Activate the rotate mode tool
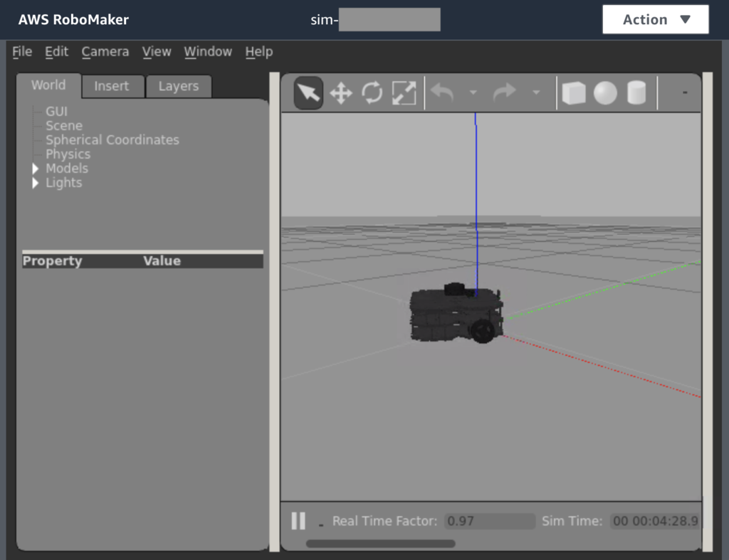Screen dimensions: 729x560 372,93
